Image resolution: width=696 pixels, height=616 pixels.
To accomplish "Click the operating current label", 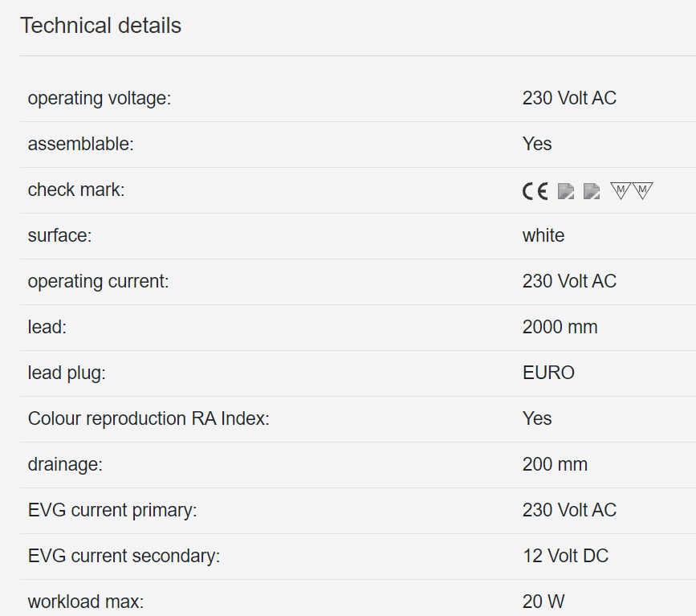I will click(x=98, y=282).
